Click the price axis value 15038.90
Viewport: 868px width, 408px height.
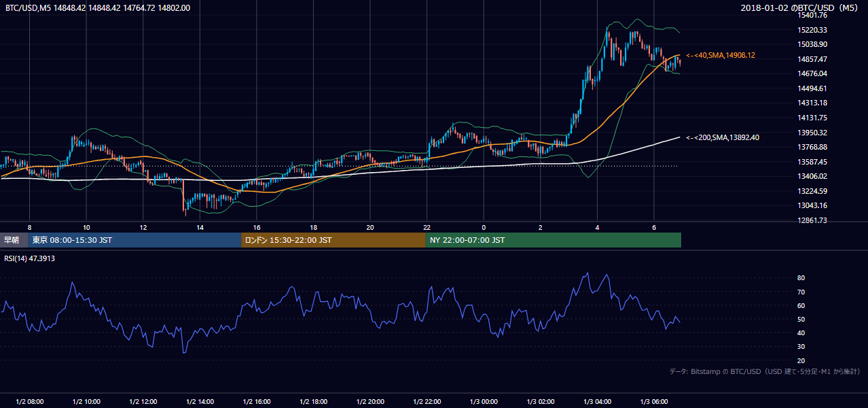click(814, 44)
